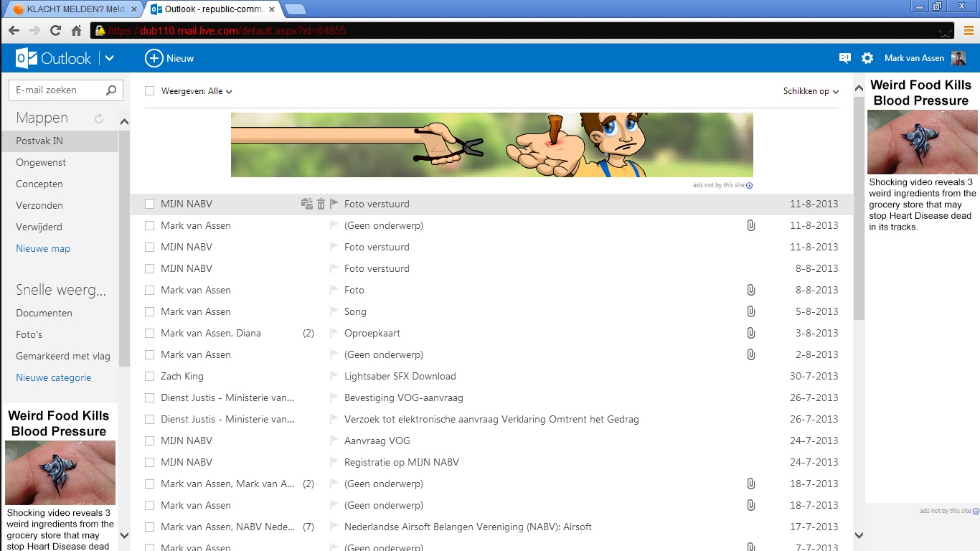Viewport: 980px width, 551px height.
Task: Tick the checkbox for Zach King email
Action: [150, 376]
